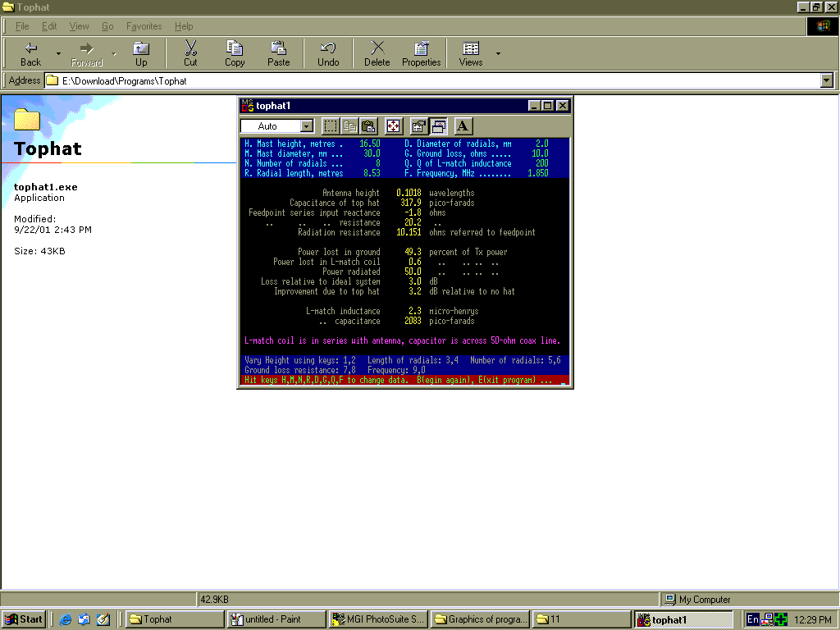The width and height of the screenshot is (840, 630).
Task: Click the Paste icon in tophat1 toolbar
Action: (x=368, y=126)
